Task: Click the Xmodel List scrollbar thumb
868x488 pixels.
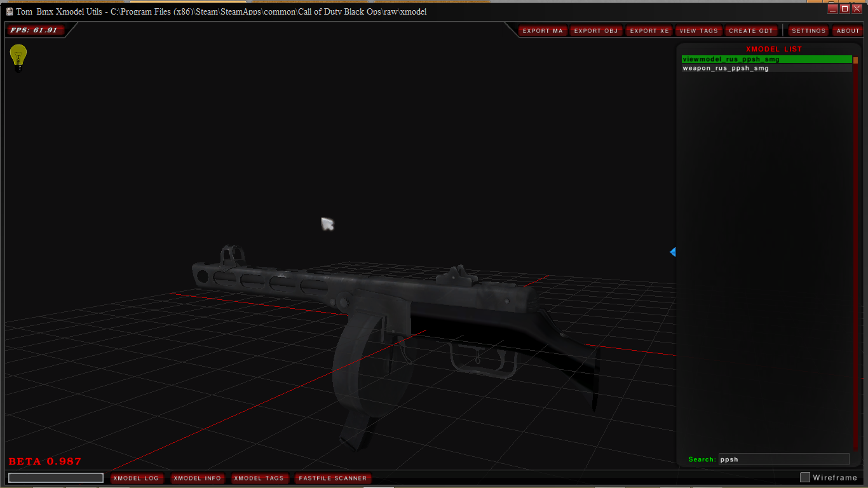Action: click(x=855, y=60)
